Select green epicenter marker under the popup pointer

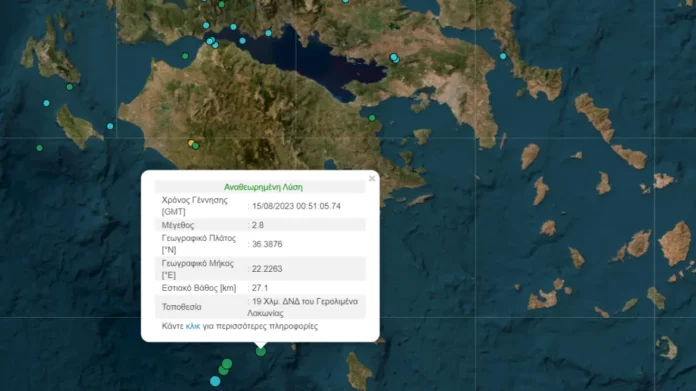[261, 352]
